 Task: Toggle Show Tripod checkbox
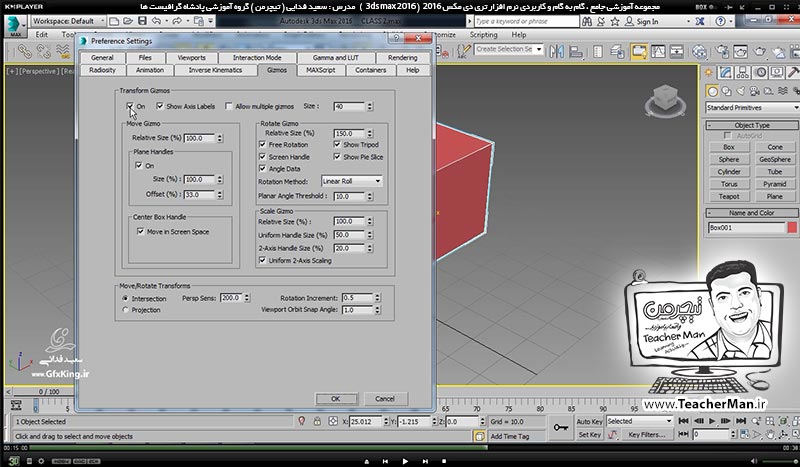[x=337, y=144]
